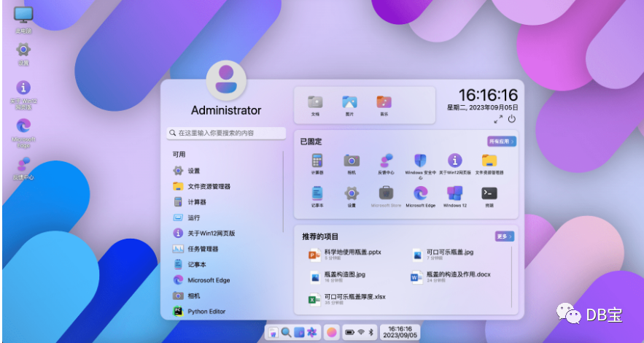Click the orange gradient circle in taskbar
The width and height of the screenshot is (644, 343).
pyautogui.click(x=331, y=332)
